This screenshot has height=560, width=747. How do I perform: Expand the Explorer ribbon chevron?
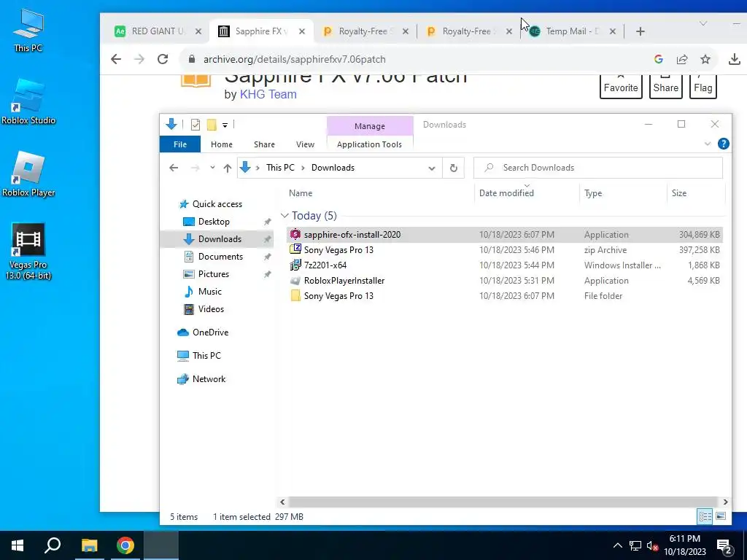(708, 144)
